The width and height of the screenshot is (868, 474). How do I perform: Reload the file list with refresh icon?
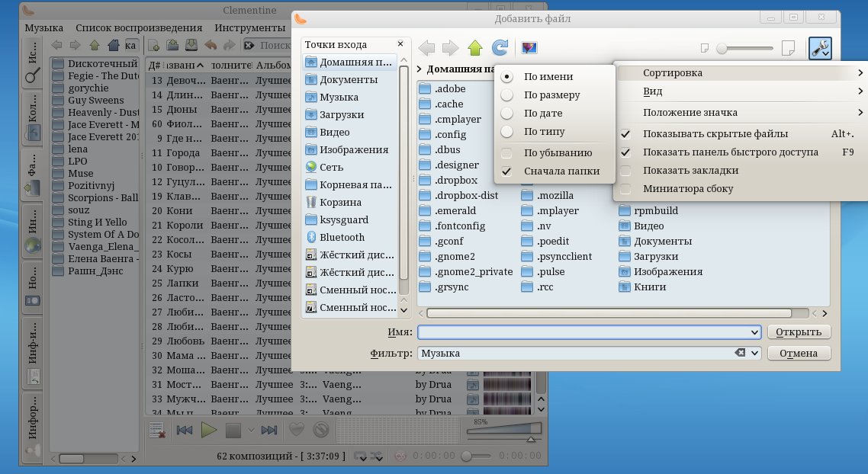[x=500, y=49]
